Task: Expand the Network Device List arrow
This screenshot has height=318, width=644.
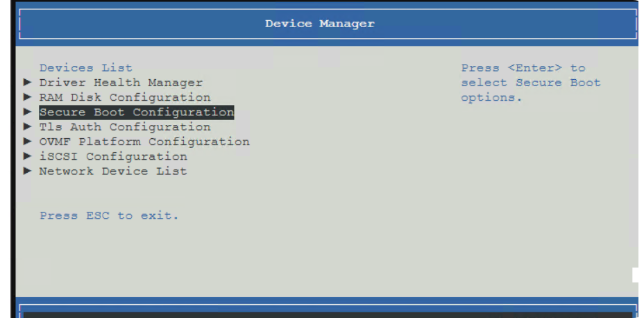Action: (x=28, y=171)
